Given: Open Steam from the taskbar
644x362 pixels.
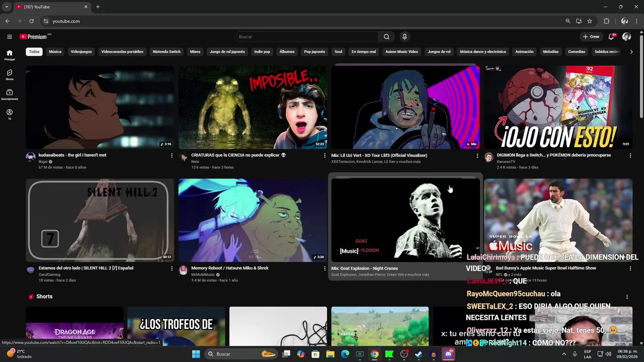Looking at the screenshot, I should [419, 354].
